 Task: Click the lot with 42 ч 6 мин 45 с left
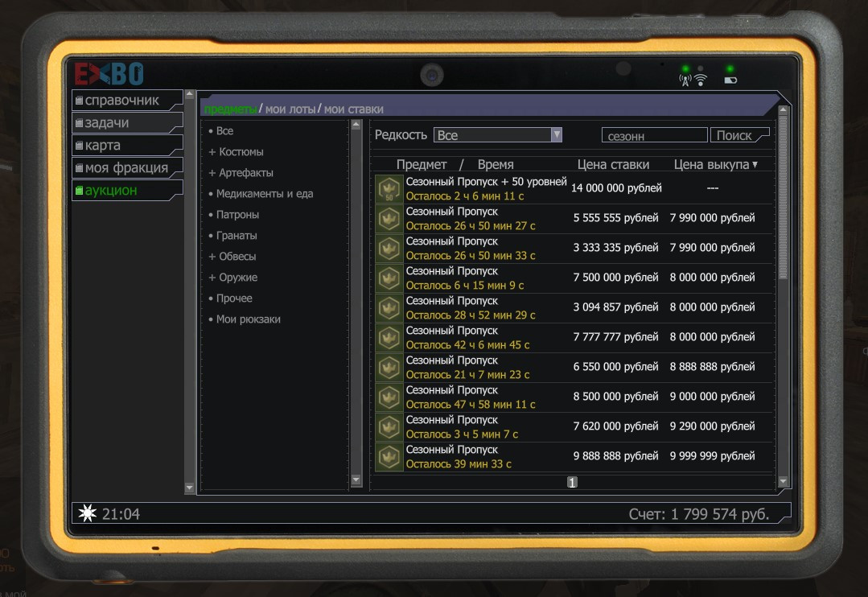pyautogui.click(x=574, y=338)
